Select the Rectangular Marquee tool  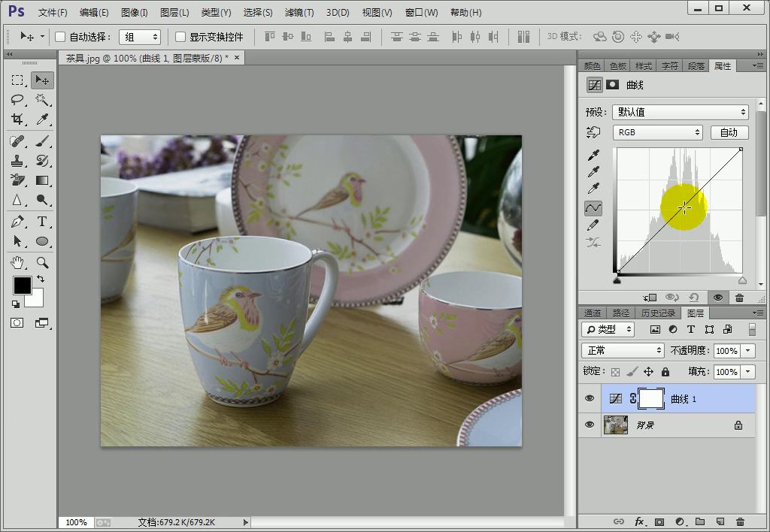pos(17,80)
